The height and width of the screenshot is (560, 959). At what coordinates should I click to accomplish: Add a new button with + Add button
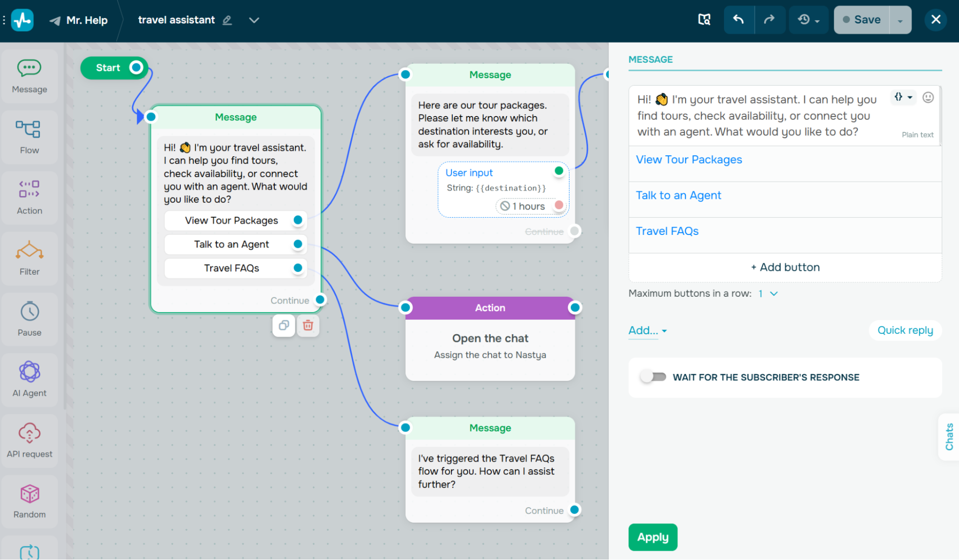click(784, 267)
